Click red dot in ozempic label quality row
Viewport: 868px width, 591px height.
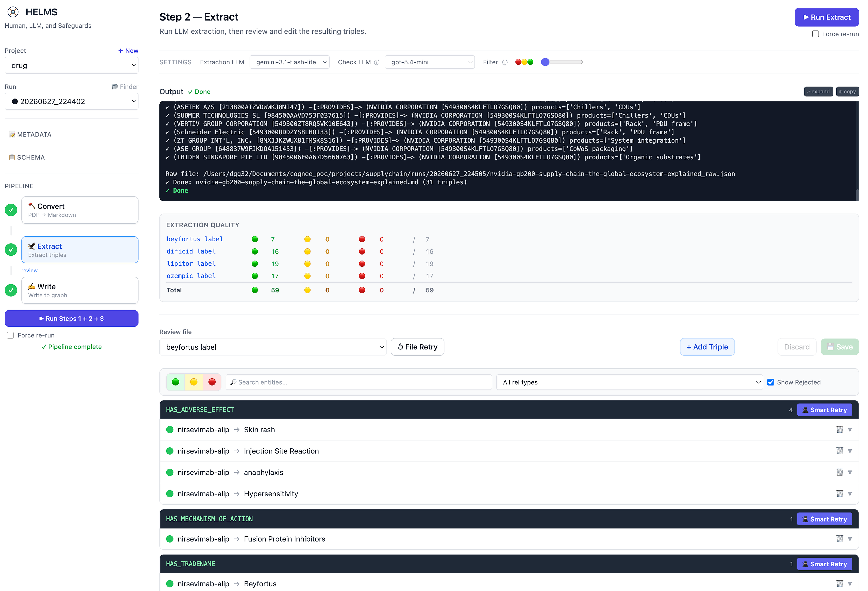pyautogui.click(x=362, y=276)
